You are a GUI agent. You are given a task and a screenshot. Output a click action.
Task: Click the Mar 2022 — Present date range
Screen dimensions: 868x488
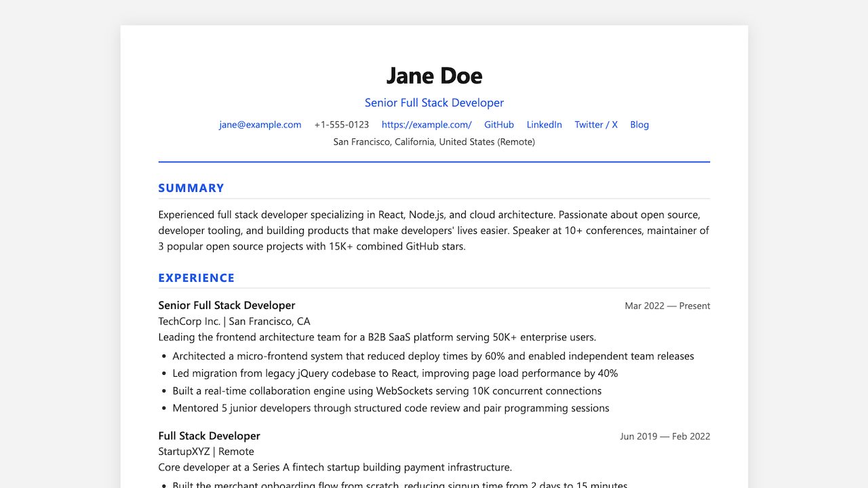click(x=667, y=306)
